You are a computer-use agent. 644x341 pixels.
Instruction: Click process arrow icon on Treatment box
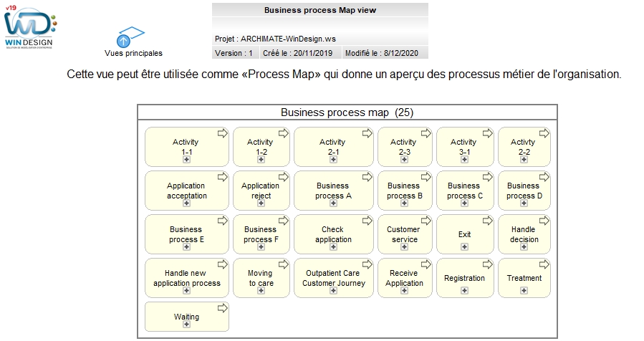click(x=544, y=264)
